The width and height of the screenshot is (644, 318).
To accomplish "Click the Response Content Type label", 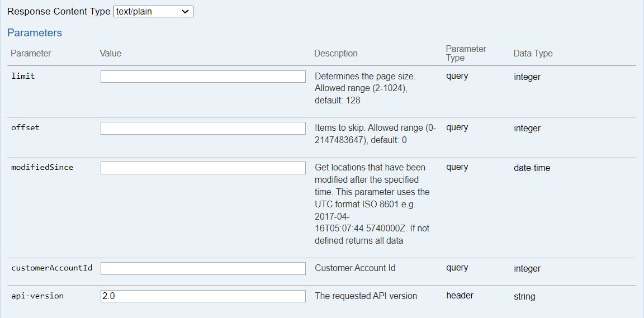I will (x=59, y=11).
